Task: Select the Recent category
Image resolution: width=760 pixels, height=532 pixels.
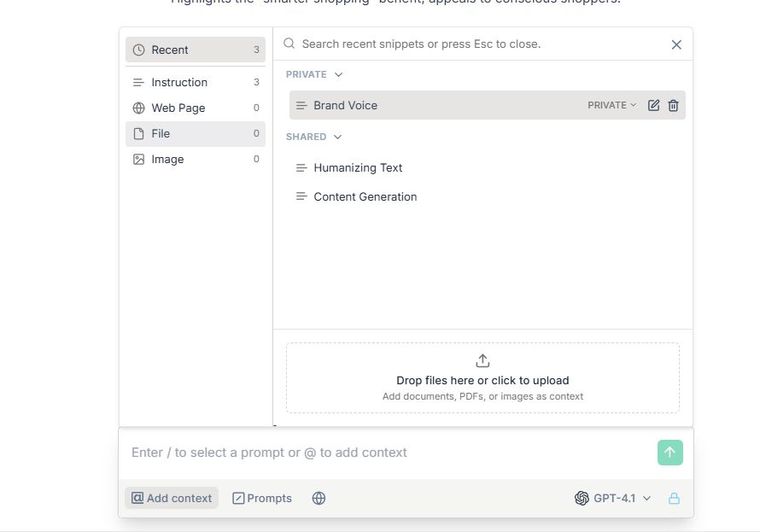Action: click(x=196, y=50)
